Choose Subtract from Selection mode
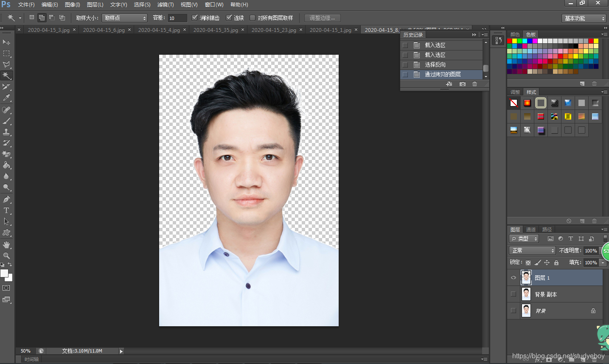This screenshot has width=609, height=364. (52, 17)
